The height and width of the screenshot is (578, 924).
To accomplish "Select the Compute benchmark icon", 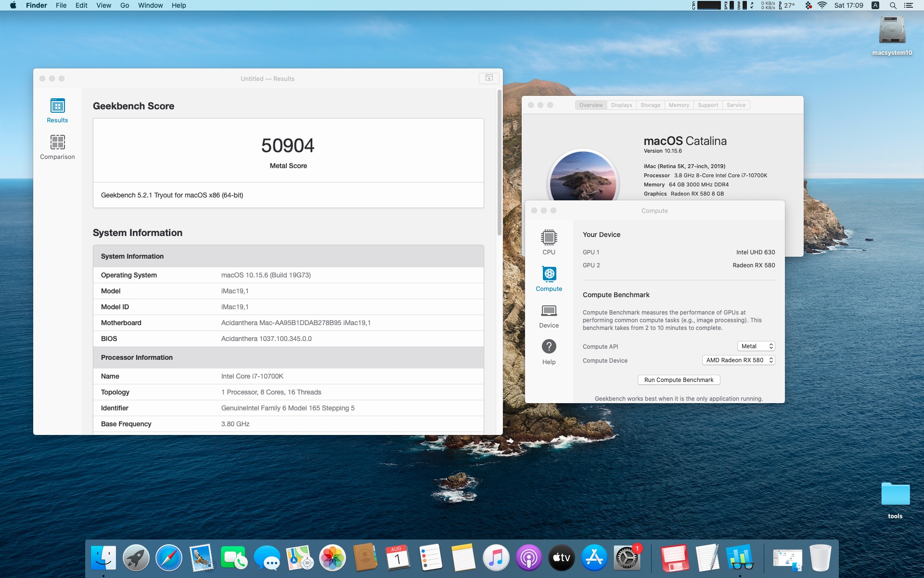I will click(x=549, y=278).
